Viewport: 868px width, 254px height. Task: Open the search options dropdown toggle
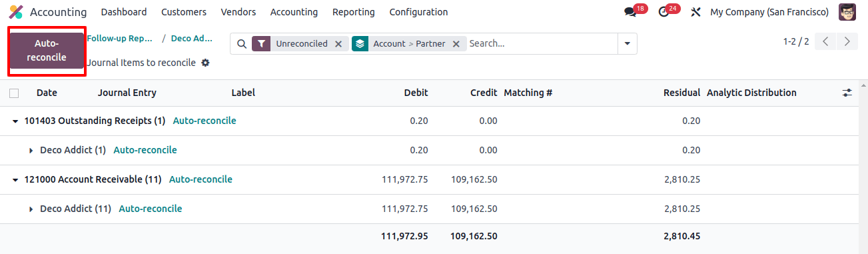[627, 44]
